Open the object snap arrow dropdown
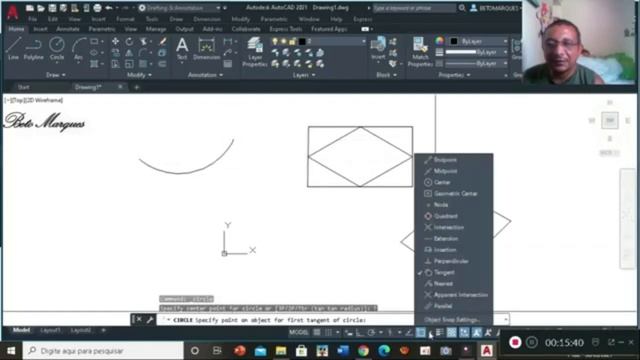The height and width of the screenshot is (360, 640). (x=430, y=334)
